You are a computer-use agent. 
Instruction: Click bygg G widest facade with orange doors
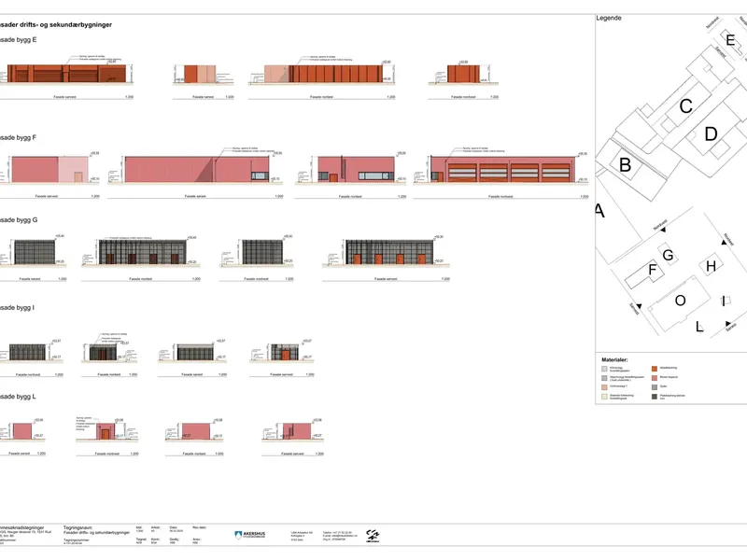[389, 252]
